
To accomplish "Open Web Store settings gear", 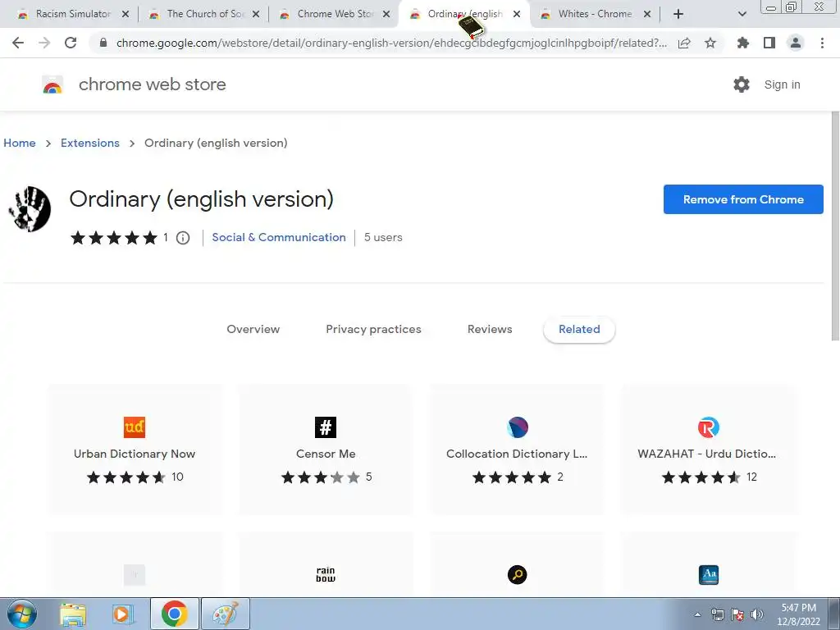I will pyautogui.click(x=742, y=84).
